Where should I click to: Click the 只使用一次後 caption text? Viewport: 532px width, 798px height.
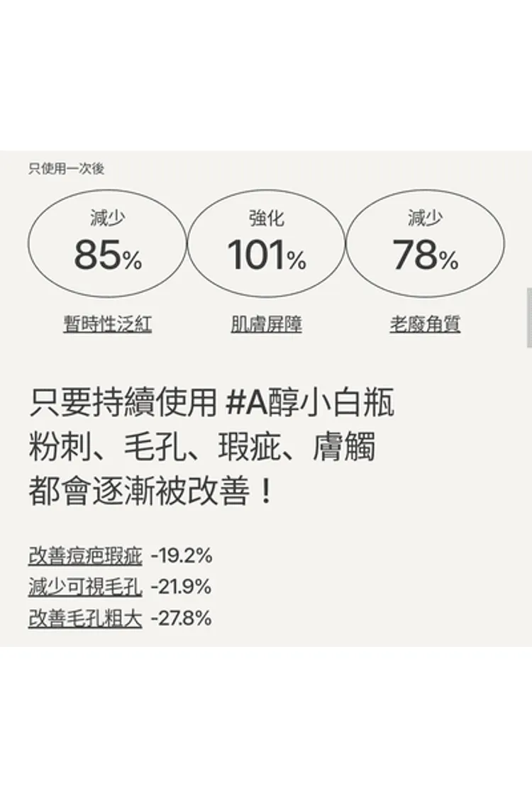(66, 168)
